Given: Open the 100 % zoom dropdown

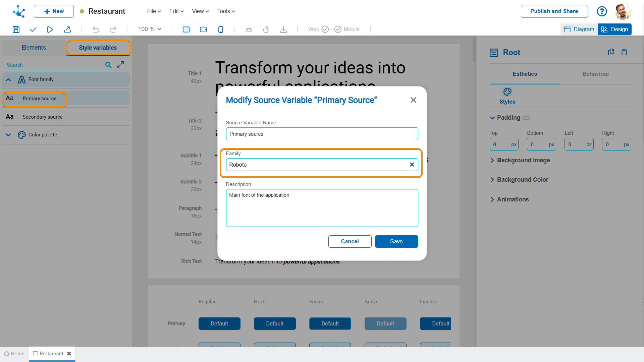Looking at the screenshot, I should tap(150, 29).
